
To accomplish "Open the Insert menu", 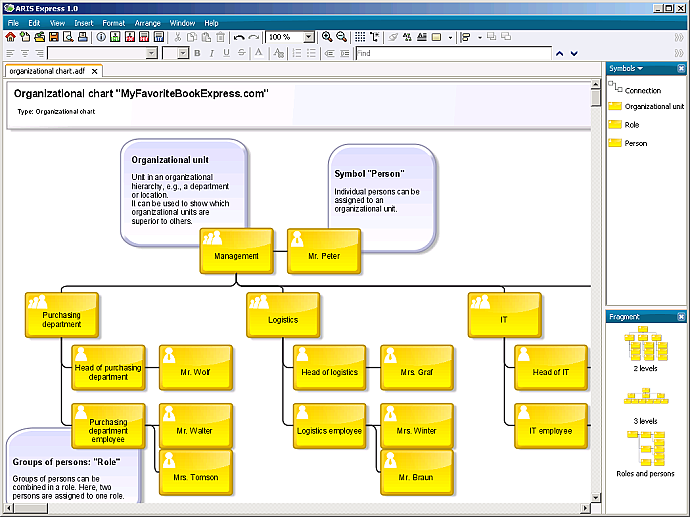I will point(84,23).
